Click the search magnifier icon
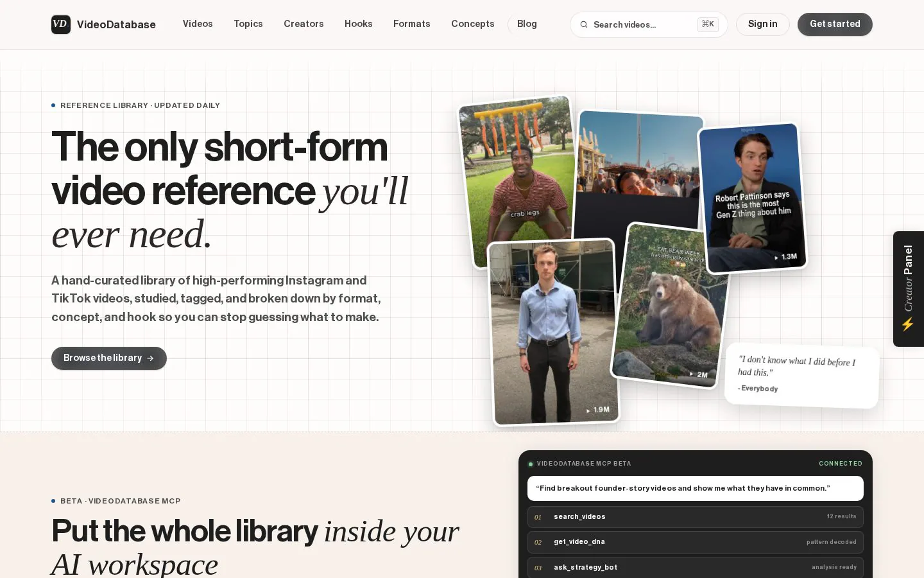Viewport: 924px width, 578px height. pyautogui.click(x=584, y=24)
